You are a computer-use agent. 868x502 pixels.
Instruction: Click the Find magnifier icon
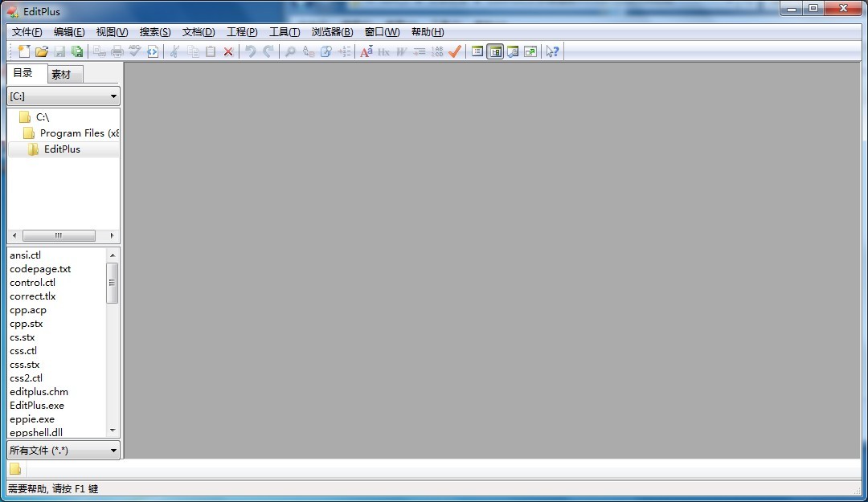point(290,51)
